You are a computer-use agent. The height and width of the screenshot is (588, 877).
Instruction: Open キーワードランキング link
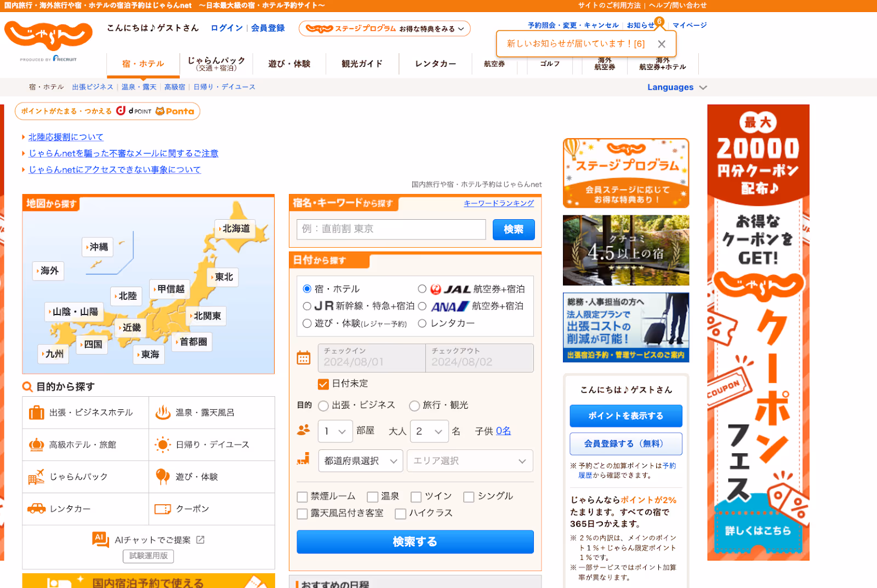(x=499, y=203)
